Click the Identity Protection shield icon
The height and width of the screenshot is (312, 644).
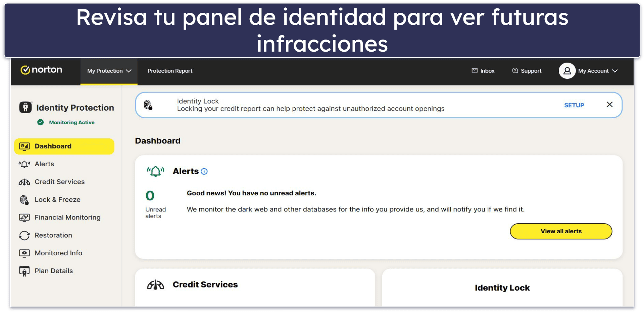[26, 107]
